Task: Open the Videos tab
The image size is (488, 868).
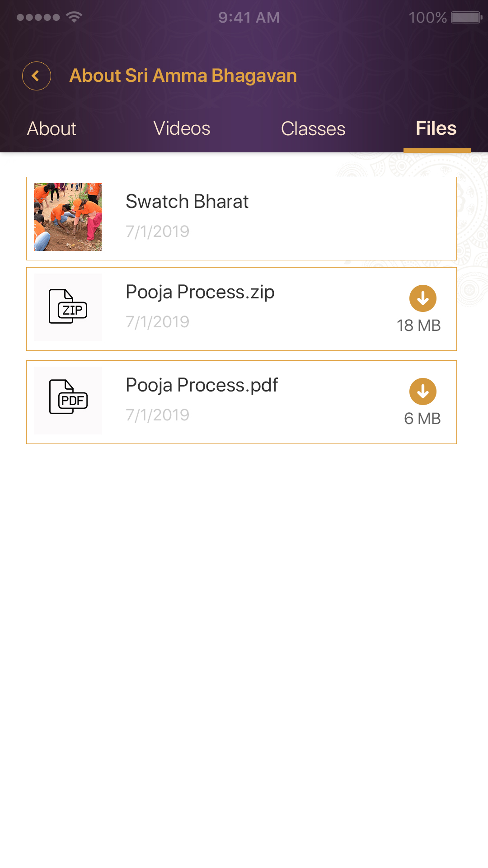Action: [182, 129]
